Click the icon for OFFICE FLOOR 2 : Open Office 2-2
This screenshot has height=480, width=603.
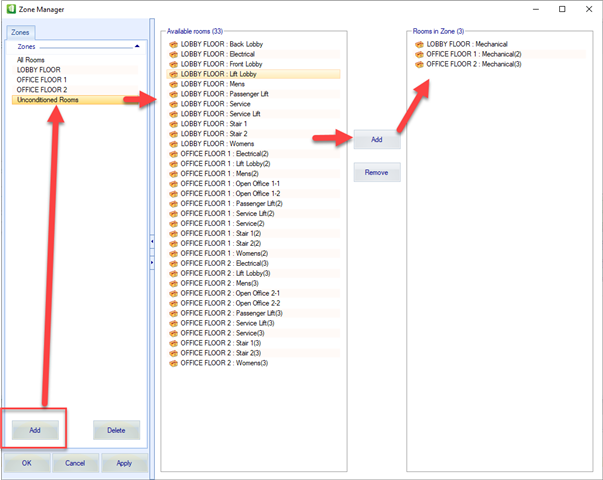coord(173,303)
